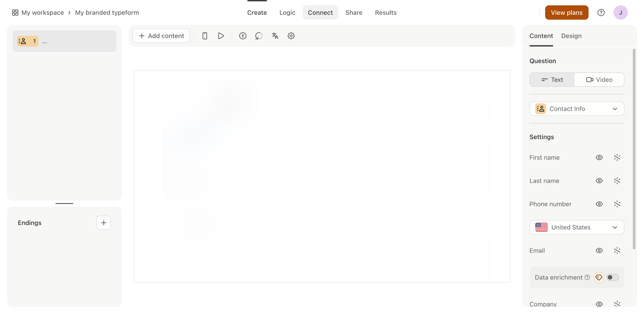Switch to the Design panel tab

[x=571, y=36]
